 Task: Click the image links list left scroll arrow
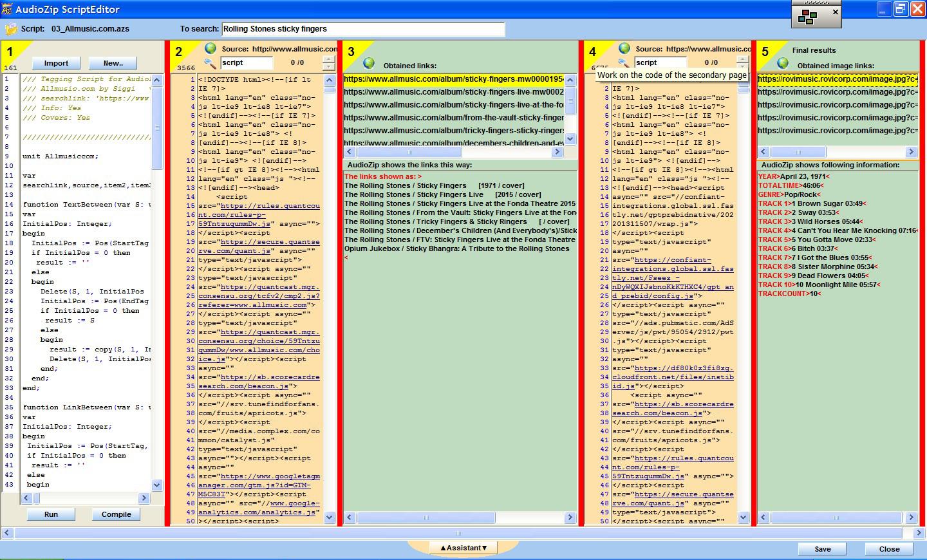[x=763, y=152]
